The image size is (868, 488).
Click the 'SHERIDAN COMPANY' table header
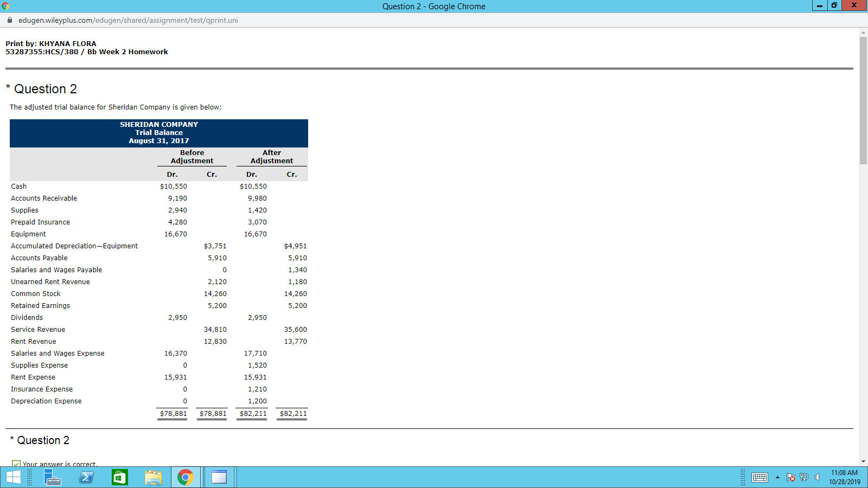point(159,124)
